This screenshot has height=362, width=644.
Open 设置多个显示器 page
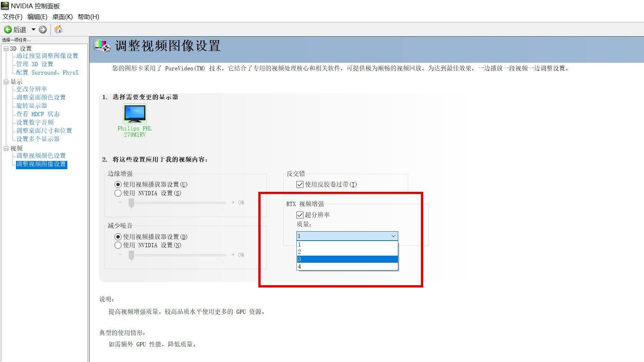point(38,139)
